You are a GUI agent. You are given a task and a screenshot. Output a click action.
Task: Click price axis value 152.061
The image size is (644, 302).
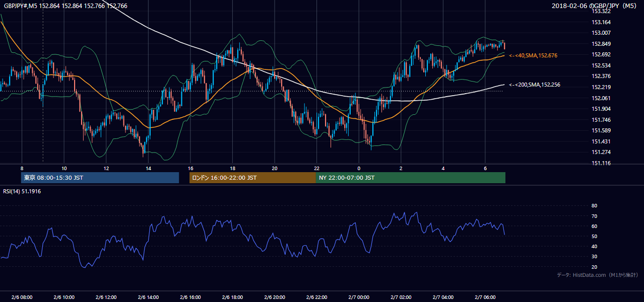coord(601,98)
